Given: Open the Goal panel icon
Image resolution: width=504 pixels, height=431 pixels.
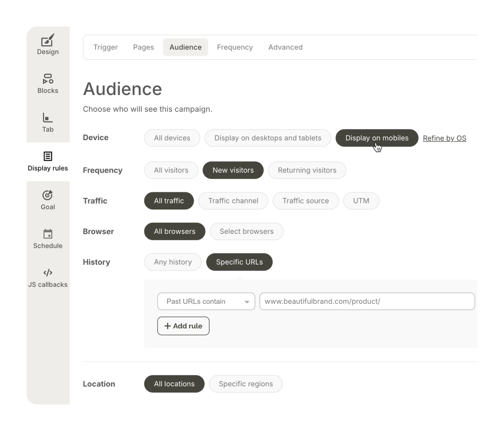Looking at the screenshot, I should (48, 200).
